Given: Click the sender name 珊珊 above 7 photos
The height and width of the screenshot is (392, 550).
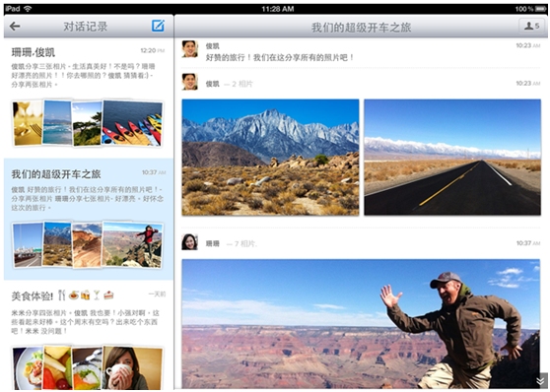Looking at the screenshot, I should 212,243.
